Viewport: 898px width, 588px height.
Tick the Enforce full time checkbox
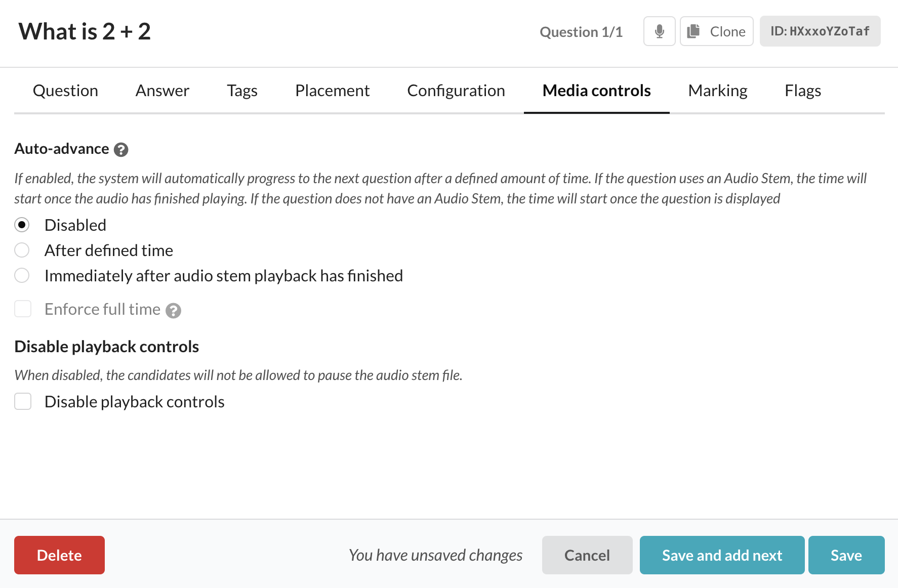point(23,309)
